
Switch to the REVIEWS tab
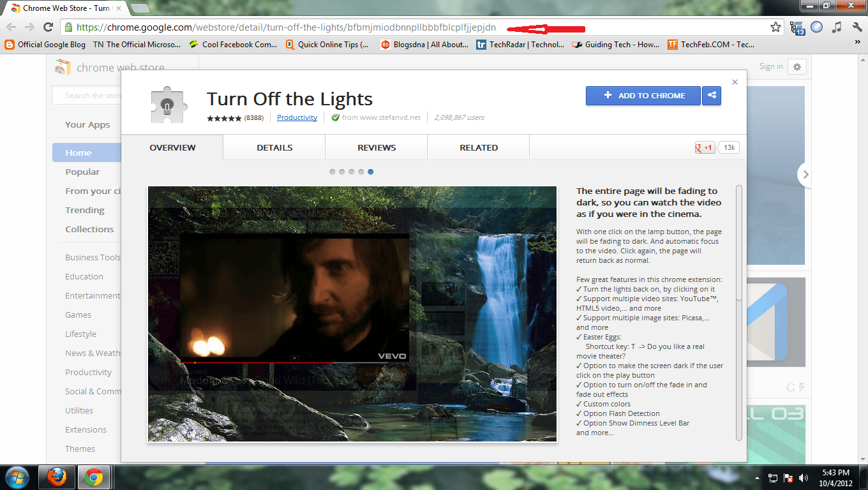click(376, 147)
